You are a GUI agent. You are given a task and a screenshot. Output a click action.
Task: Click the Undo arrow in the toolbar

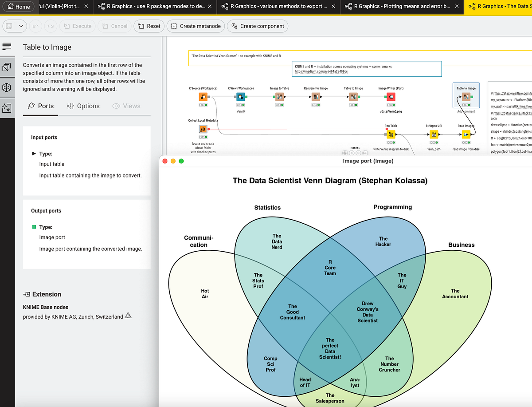click(x=35, y=26)
